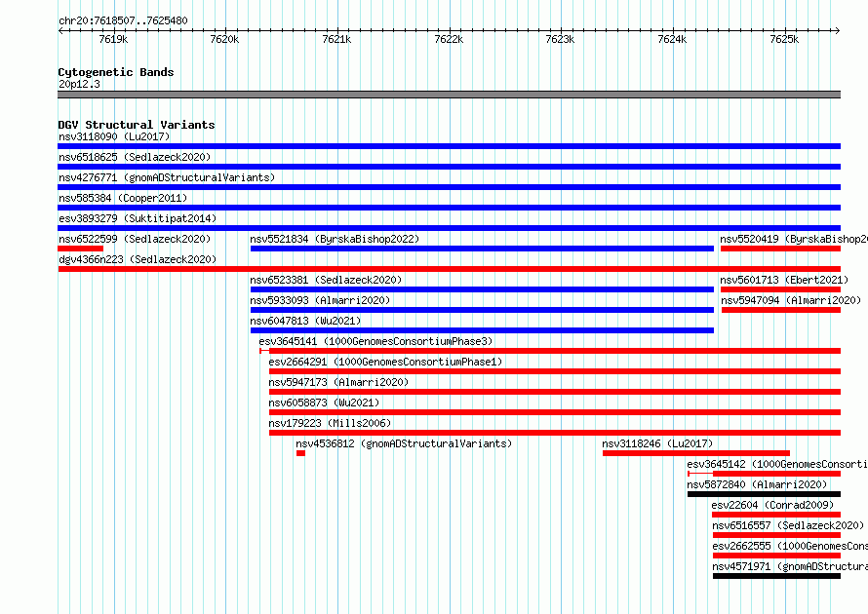Click the red esv3645142 bar
Viewport: 868px width, 614px height.
pyautogui.click(x=764, y=474)
